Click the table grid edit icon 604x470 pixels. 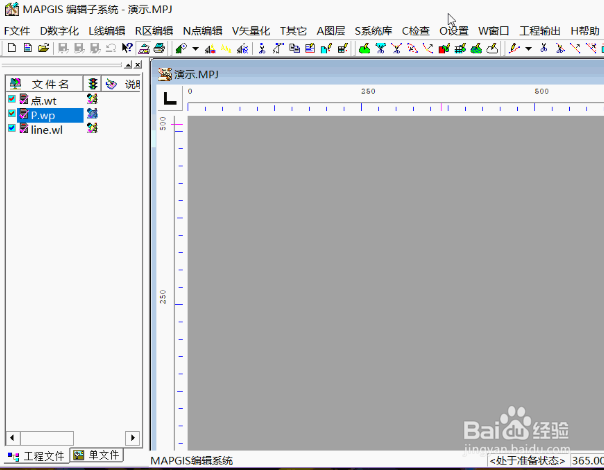(343, 49)
